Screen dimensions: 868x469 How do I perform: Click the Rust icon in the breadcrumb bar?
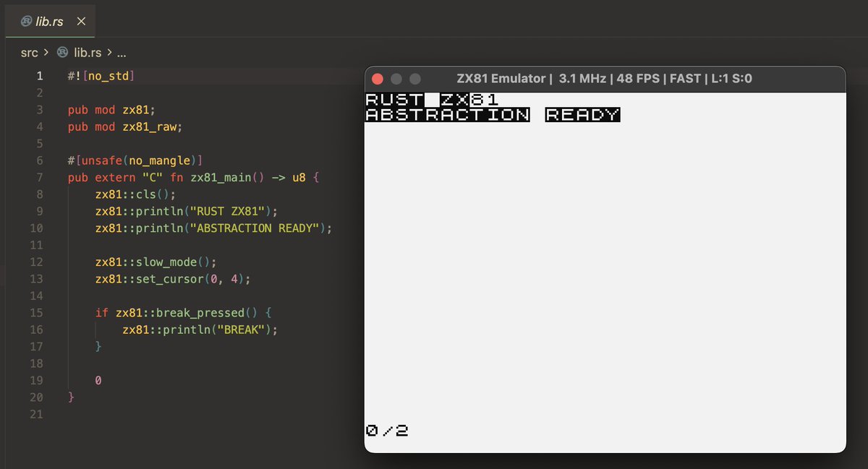click(x=62, y=52)
